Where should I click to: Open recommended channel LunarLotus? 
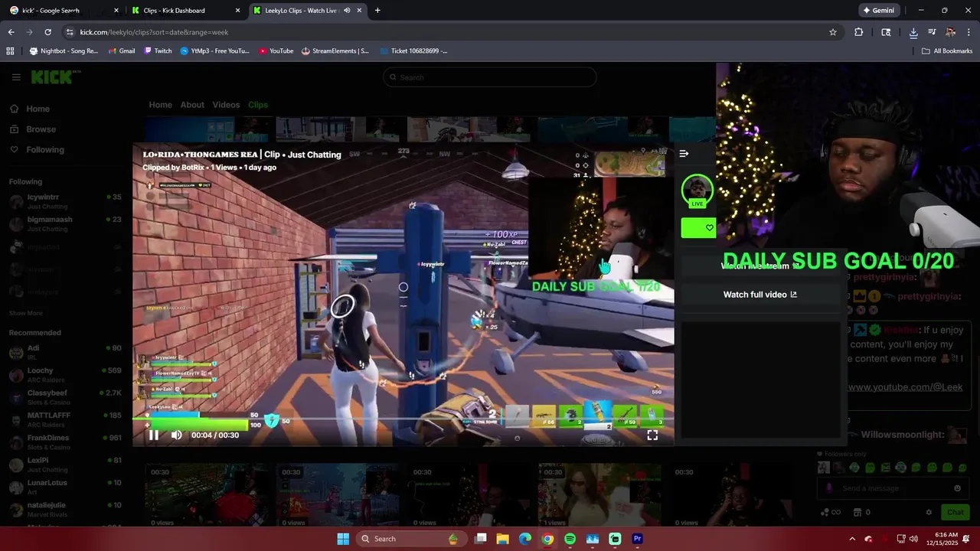coord(65,487)
